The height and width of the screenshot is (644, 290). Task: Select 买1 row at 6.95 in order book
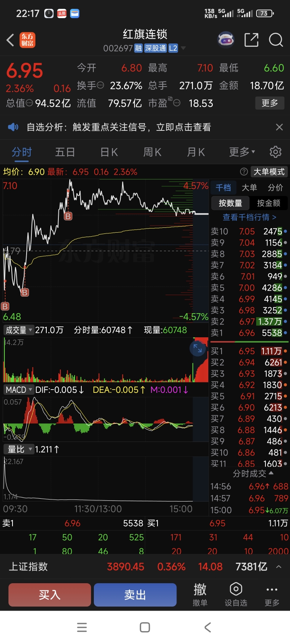[x=249, y=351]
